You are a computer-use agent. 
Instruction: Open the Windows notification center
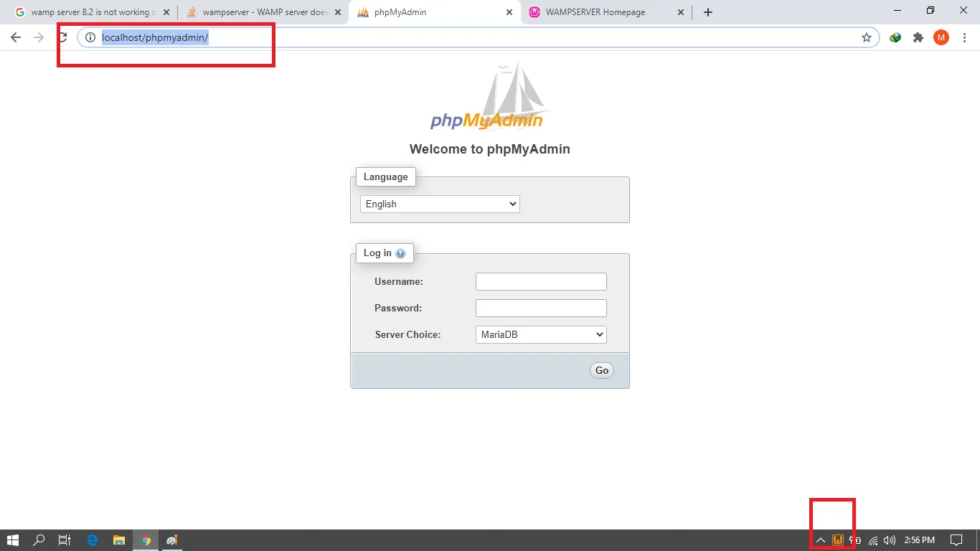pyautogui.click(x=956, y=540)
